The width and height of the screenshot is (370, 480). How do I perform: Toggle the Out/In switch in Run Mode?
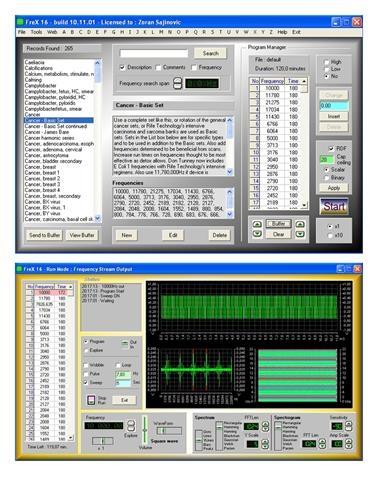point(124,344)
